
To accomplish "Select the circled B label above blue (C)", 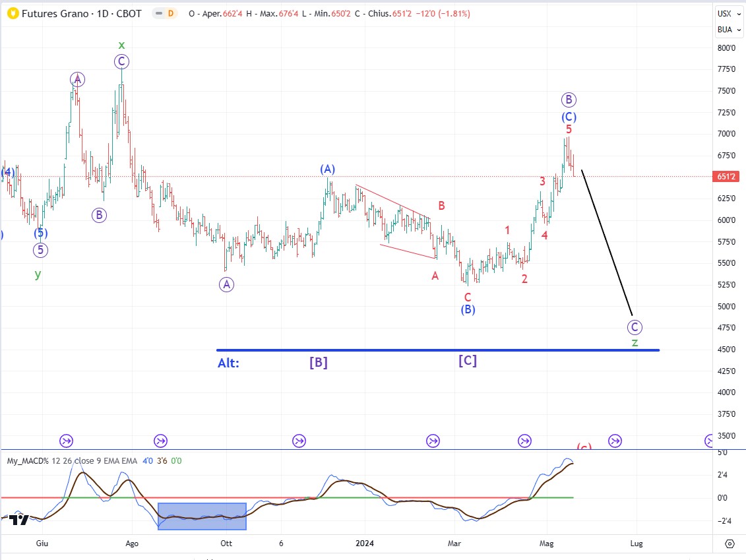I will coord(569,100).
